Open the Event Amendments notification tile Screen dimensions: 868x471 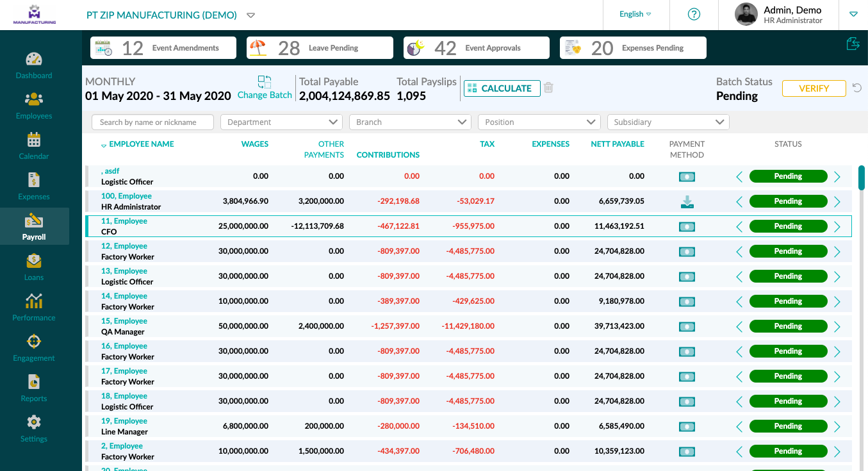pos(163,48)
